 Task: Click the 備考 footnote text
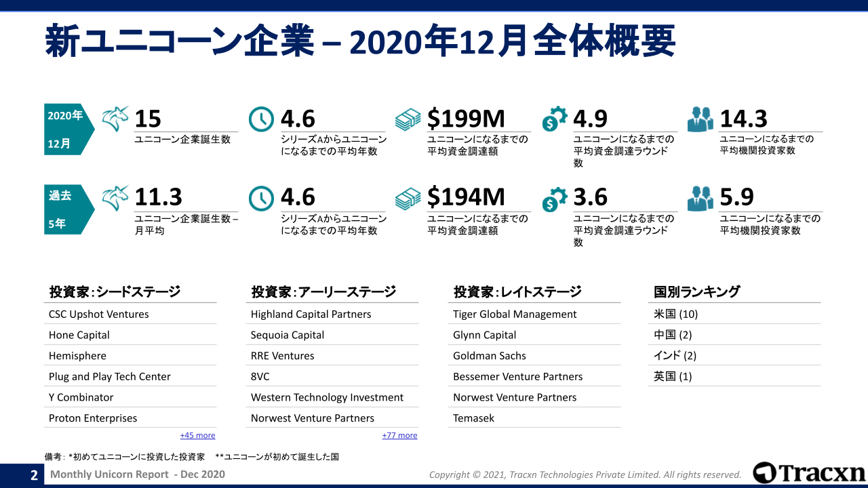coord(192,457)
